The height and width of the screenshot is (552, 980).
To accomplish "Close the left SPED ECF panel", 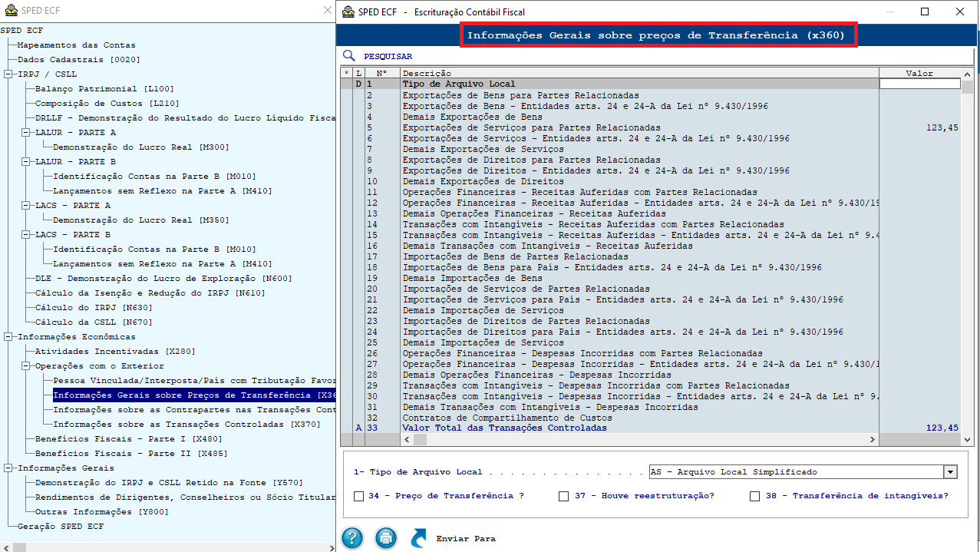I will (x=328, y=12).
